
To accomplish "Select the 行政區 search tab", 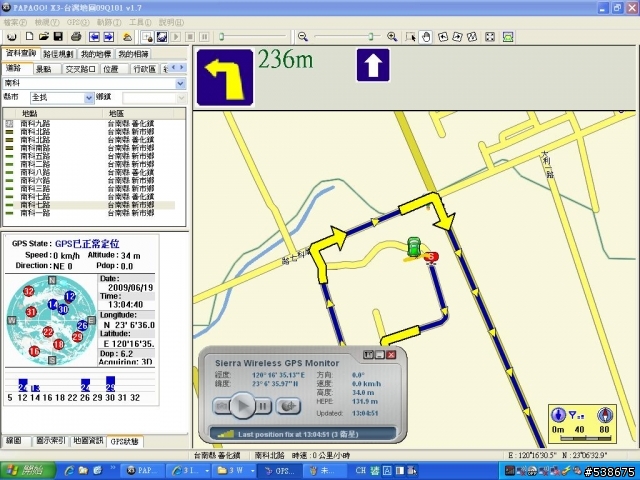I will click(x=144, y=69).
